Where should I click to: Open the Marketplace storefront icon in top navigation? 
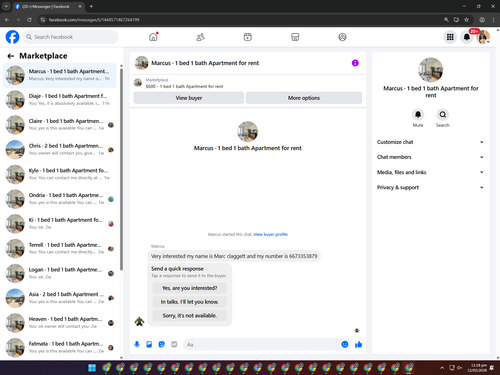coord(295,37)
